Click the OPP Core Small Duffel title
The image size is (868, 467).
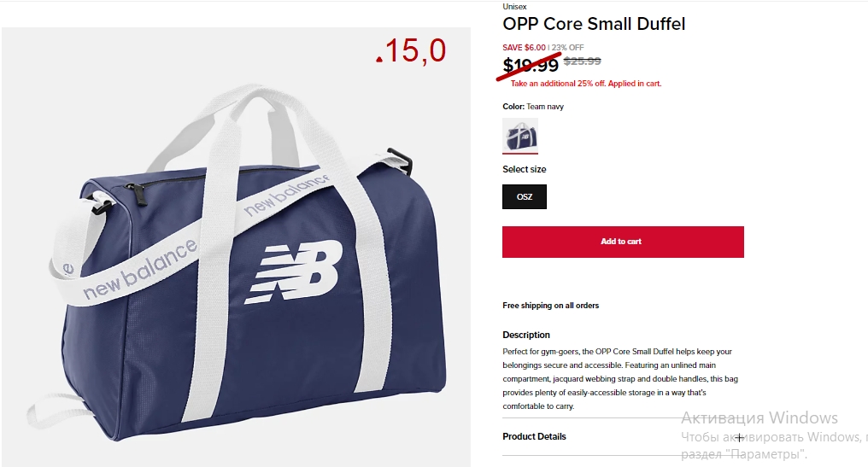(594, 24)
